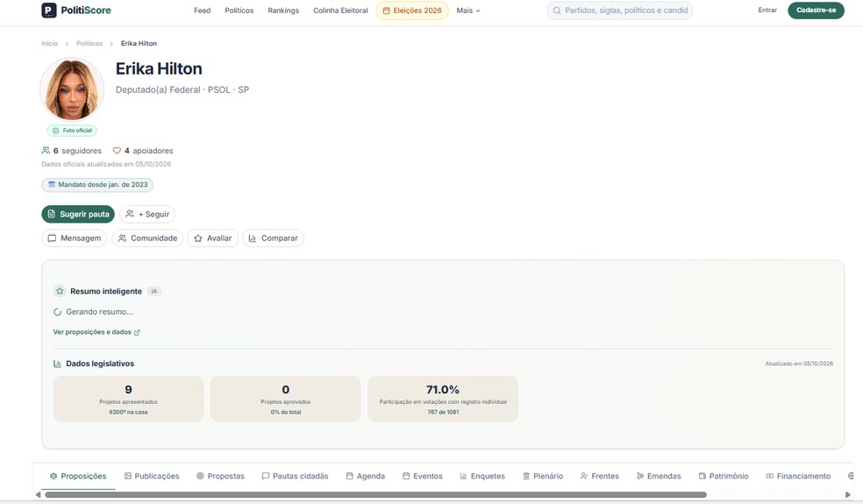Go to Políticos breadcrumb link
863x504 pixels.
click(89, 44)
